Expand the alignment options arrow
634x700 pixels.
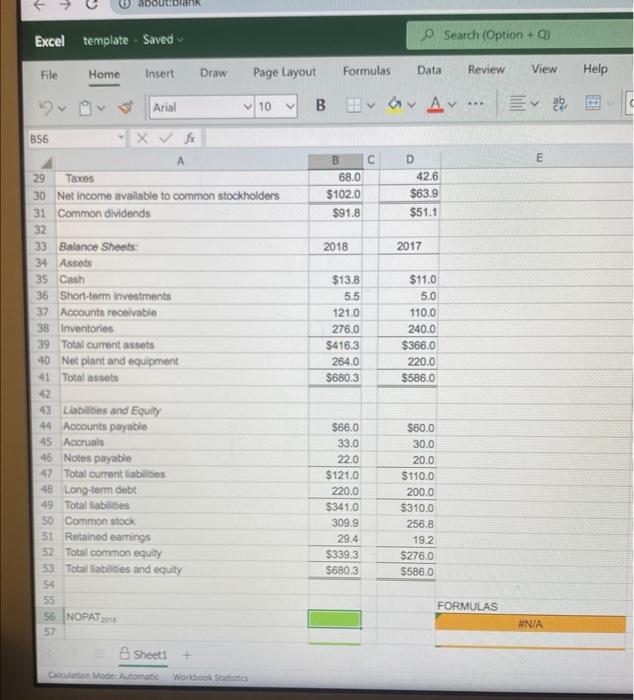[x=535, y=104]
